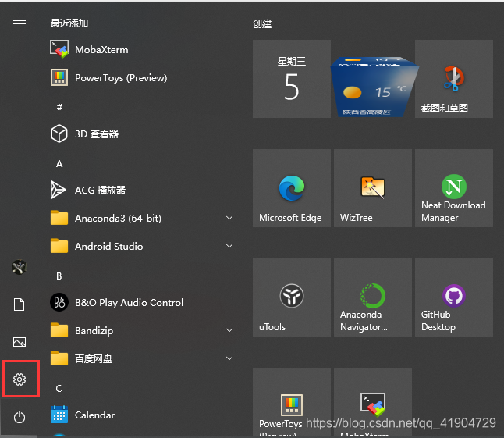
Task: Expand the Android Studio folder chevron
Action: click(x=229, y=246)
